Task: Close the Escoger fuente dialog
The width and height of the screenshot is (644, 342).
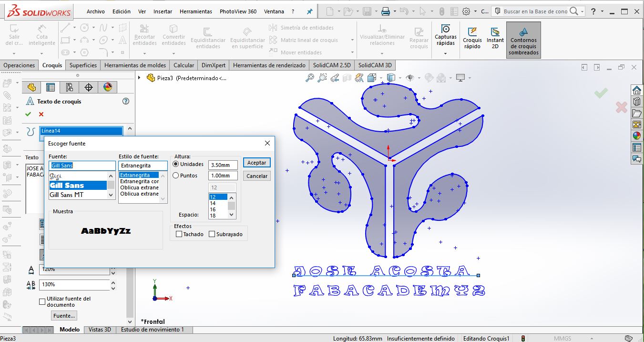Action: 267,143
